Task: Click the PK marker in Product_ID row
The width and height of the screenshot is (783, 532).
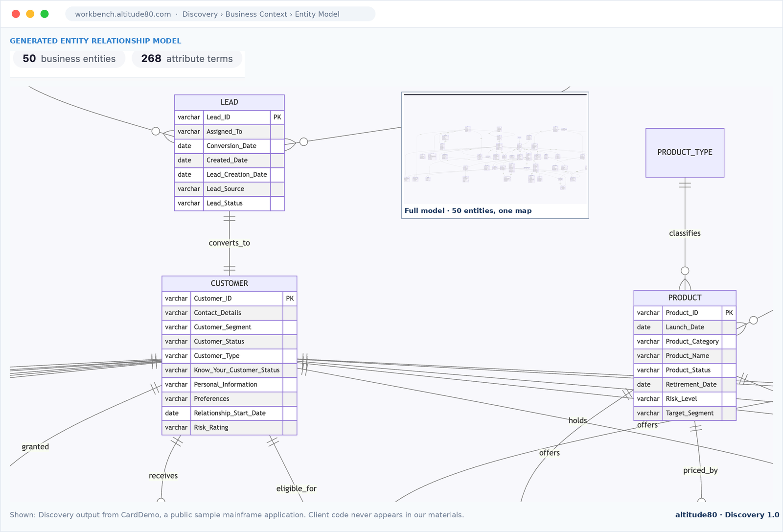Action: coord(729,313)
